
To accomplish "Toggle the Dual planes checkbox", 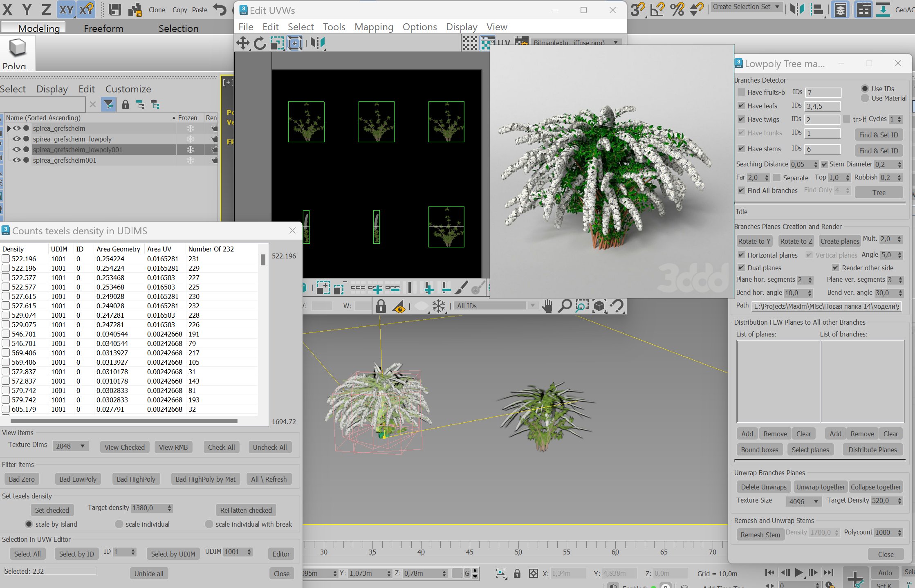I will [741, 268].
